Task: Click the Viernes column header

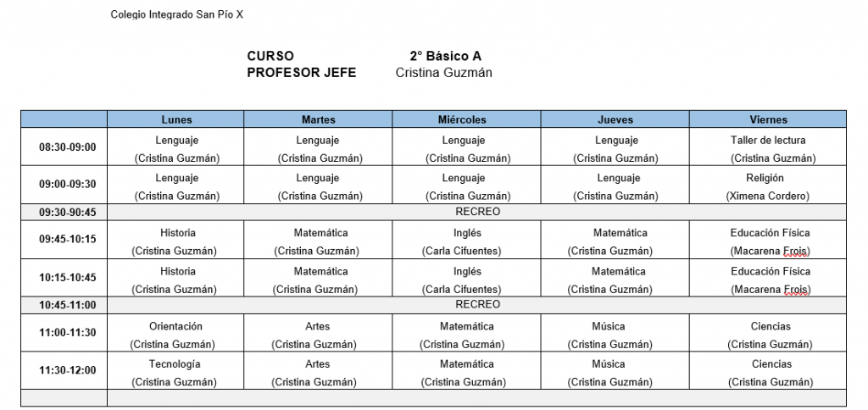Action: coord(768,119)
